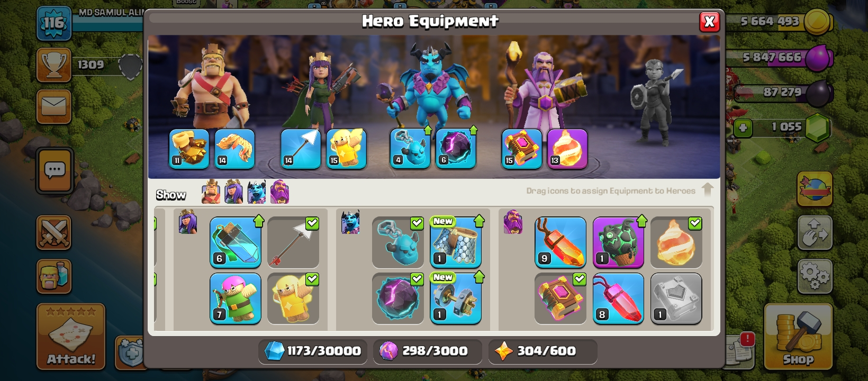Pick the new Metal Pants equipment
The width and height of the screenshot is (868, 381).
pos(456,242)
